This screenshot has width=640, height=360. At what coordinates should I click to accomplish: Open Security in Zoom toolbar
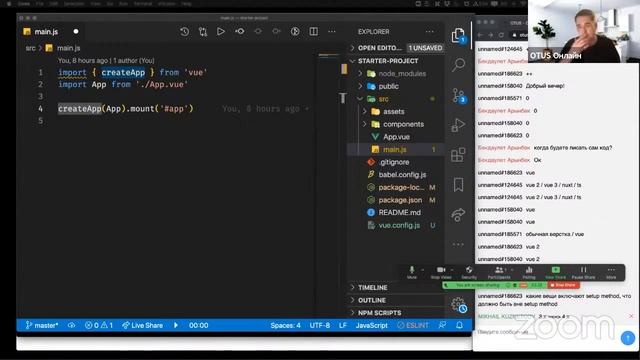tap(469, 272)
